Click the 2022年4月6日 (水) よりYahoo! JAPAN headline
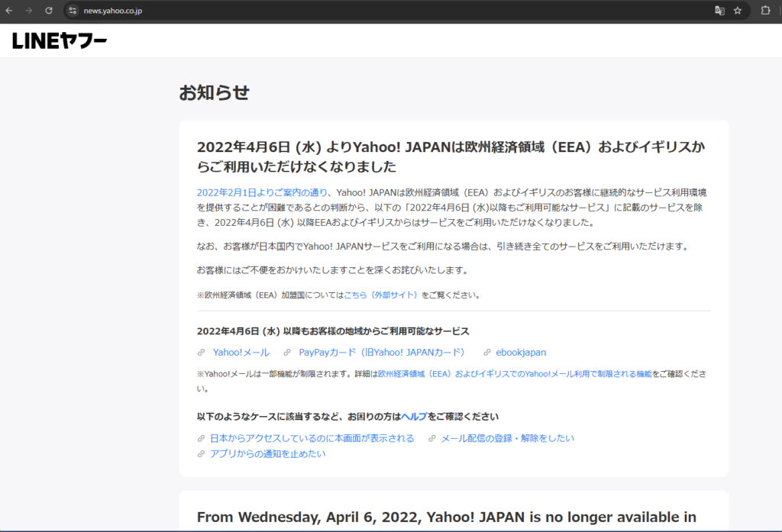The width and height of the screenshot is (782, 532). click(451, 156)
